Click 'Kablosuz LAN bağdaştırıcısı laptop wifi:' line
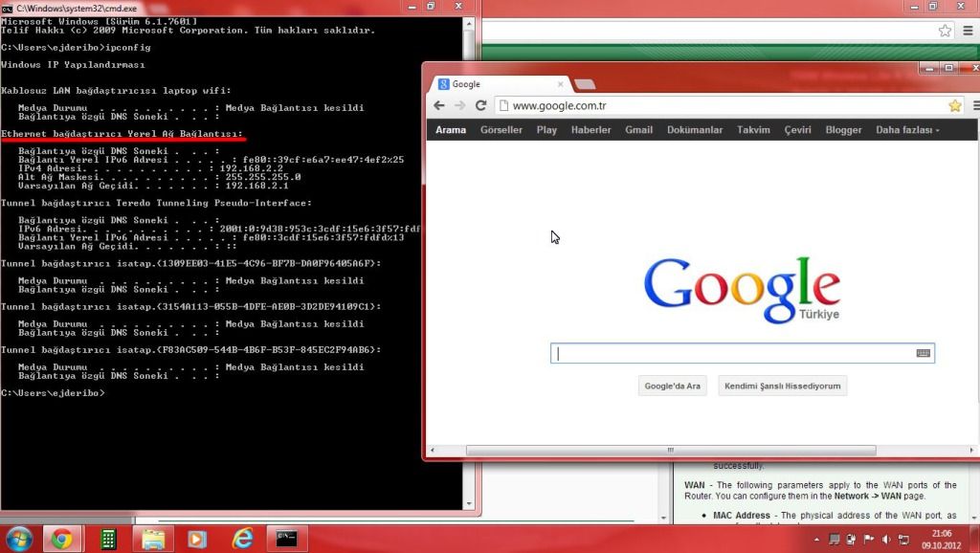Image resolution: width=980 pixels, height=553 pixels. pyautogui.click(x=116, y=91)
